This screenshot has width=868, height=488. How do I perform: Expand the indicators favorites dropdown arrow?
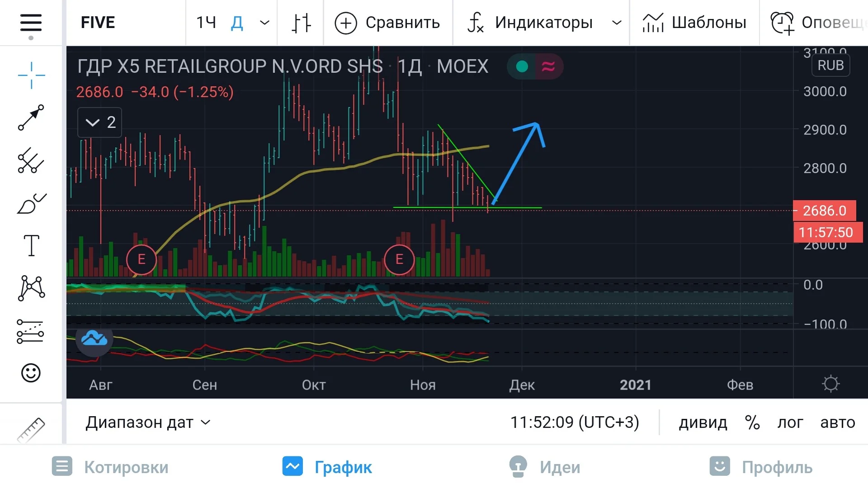pyautogui.click(x=617, y=23)
